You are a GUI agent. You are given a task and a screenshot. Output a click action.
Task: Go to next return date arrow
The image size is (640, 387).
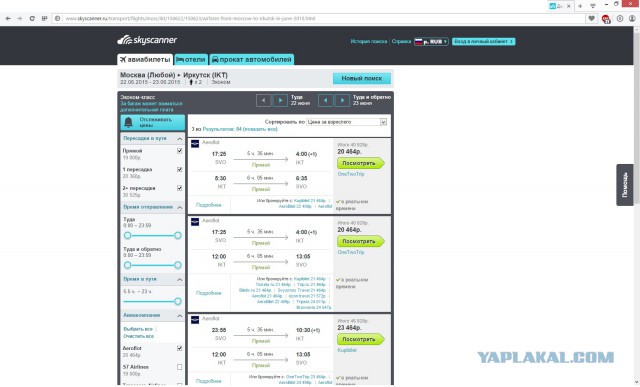tap(342, 100)
